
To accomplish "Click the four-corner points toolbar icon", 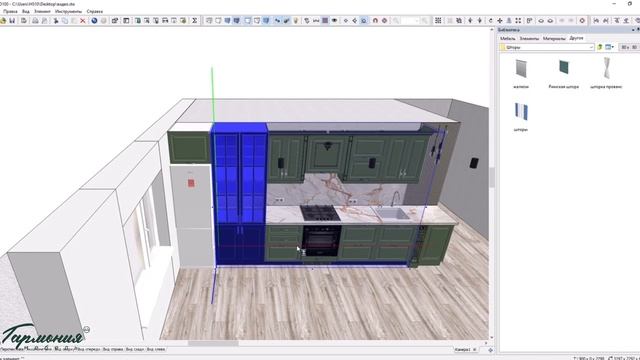I will [x=518, y=20].
